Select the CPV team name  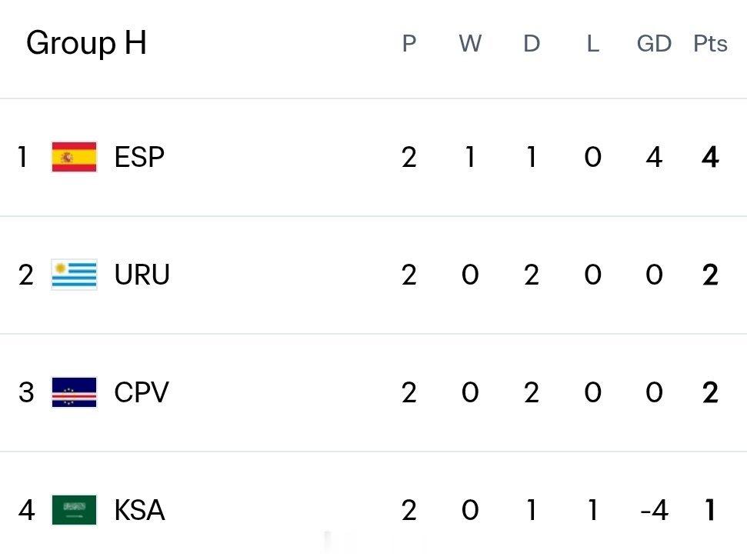click(x=142, y=392)
